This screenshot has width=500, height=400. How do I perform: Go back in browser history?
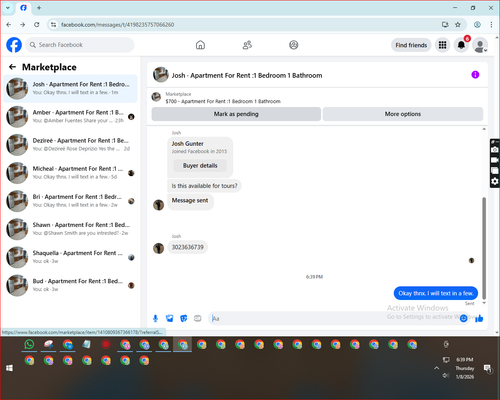coord(9,25)
